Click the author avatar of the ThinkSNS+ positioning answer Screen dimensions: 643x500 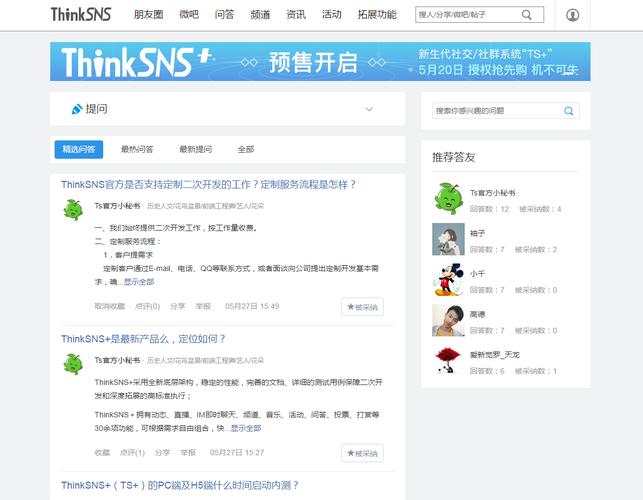tap(73, 364)
